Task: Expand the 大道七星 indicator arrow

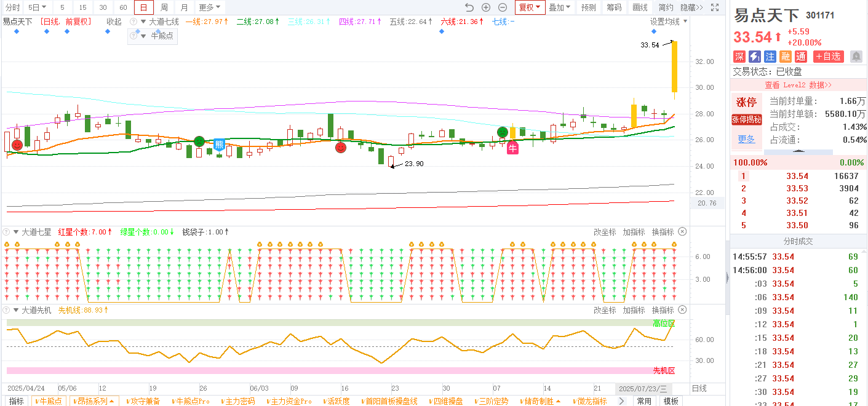Action: coord(16,232)
